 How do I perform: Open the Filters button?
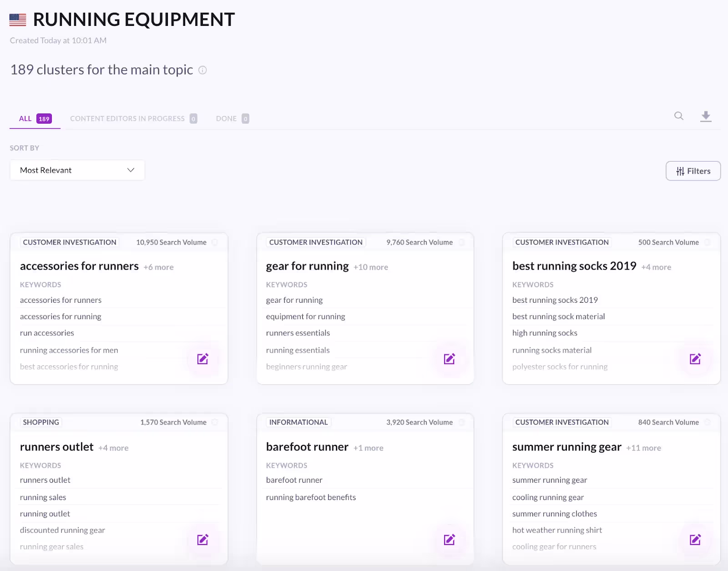tap(693, 171)
